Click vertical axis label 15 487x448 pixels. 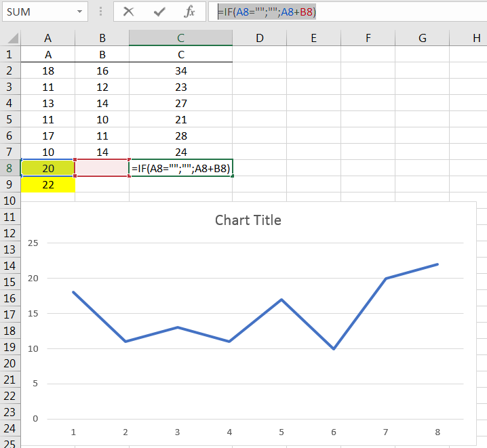click(33, 313)
